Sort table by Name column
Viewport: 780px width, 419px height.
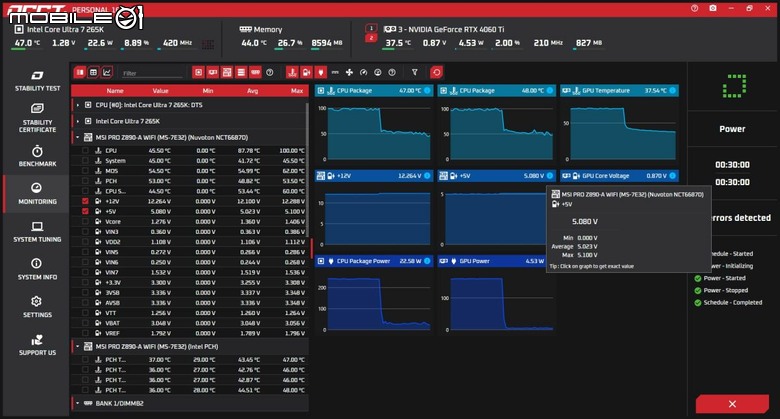point(115,91)
